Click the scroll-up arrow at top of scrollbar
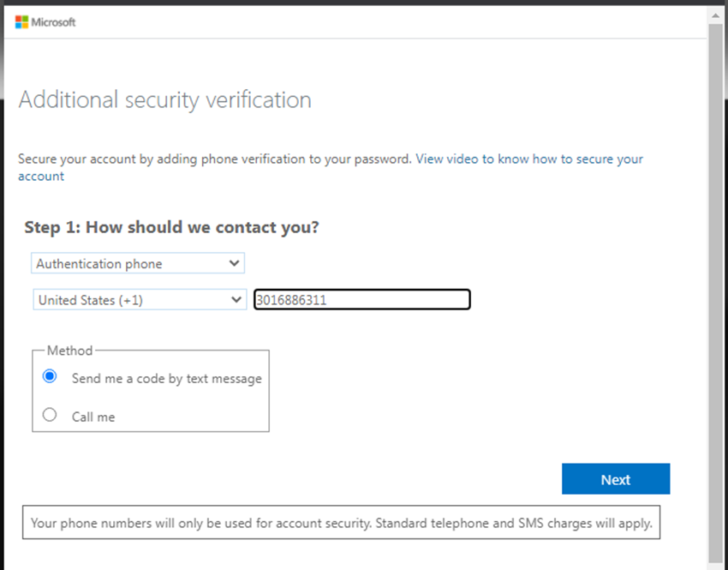Viewport: 728px width, 570px height. point(715,16)
